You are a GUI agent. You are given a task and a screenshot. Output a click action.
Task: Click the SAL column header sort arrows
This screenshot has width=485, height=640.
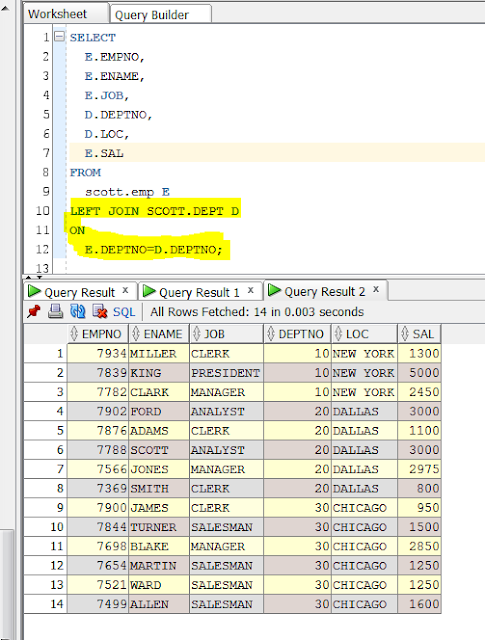pyautogui.click(x=405, y=334)
